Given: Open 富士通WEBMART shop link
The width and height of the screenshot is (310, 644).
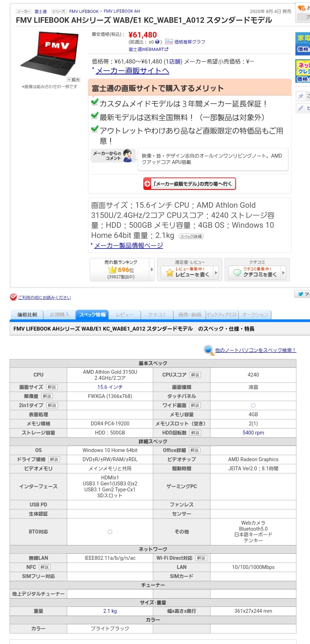Looking at the screenshot, I should click(146, 49).
